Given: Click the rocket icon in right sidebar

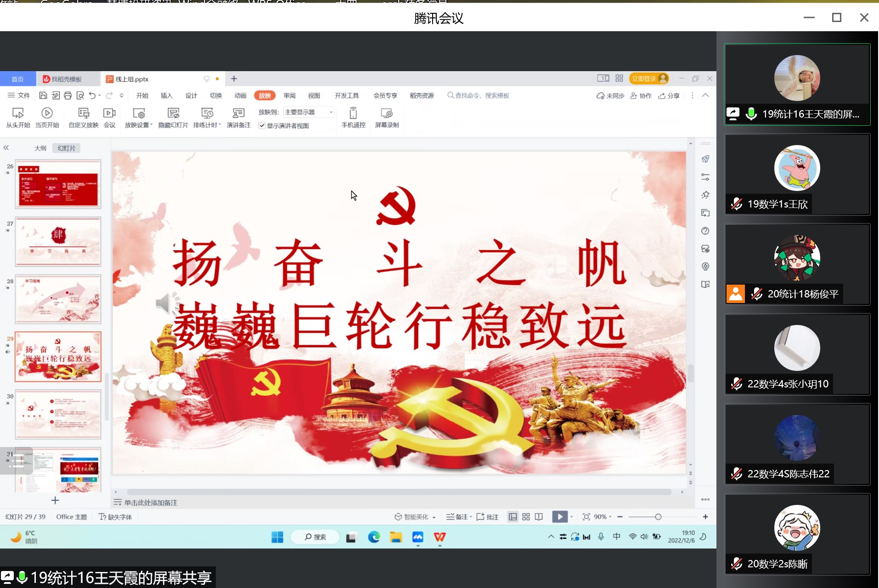Looking at the screenshot, I should pos(705,159).
